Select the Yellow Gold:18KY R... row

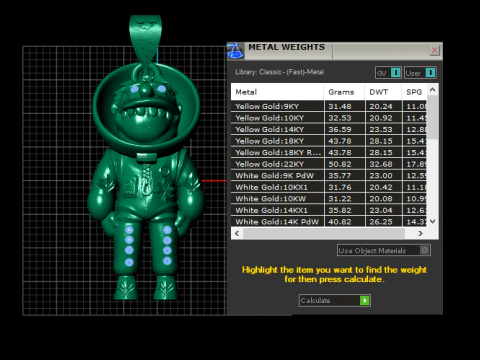[329, 152]
